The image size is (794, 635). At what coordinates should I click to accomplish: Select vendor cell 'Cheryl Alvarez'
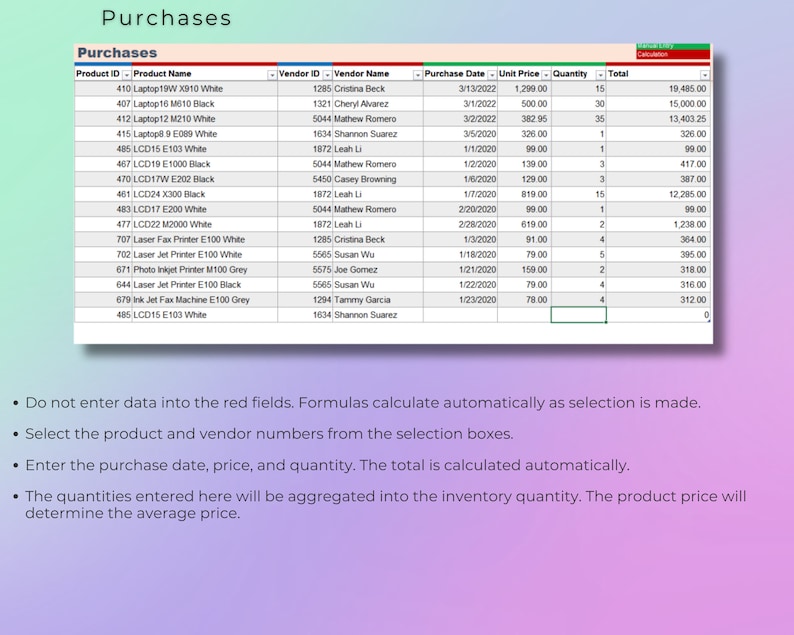378,104
